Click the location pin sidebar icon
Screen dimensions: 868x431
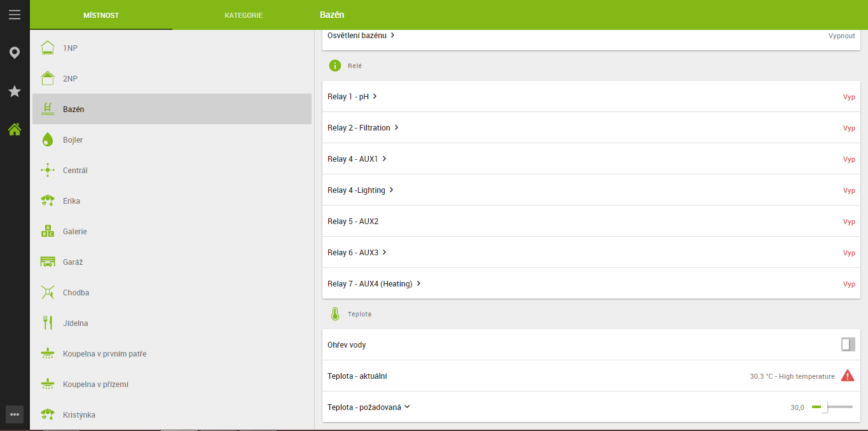click(x=15, y=53)
